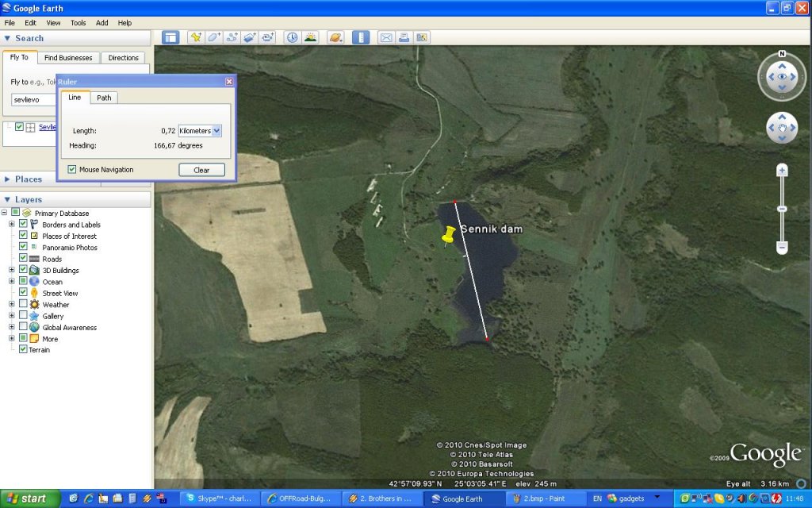The image size is (812, 508).
Task: Click the Add Polygon toolbar icon
Action: [214, 37]
